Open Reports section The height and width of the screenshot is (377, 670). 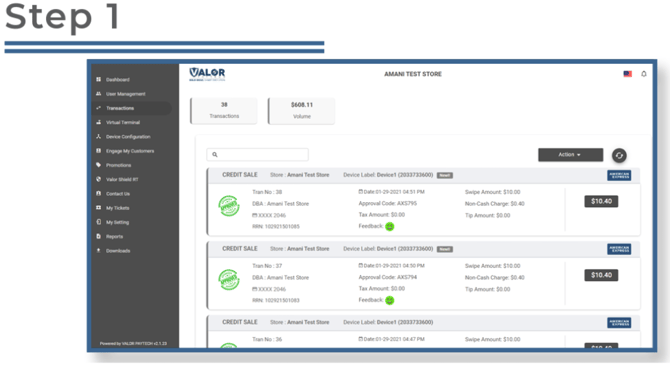114,237
